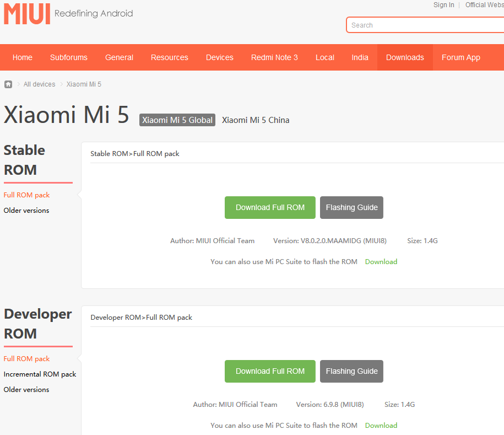
Task: Open the Downloads tab in navigation
Action: tap(405, 57)
